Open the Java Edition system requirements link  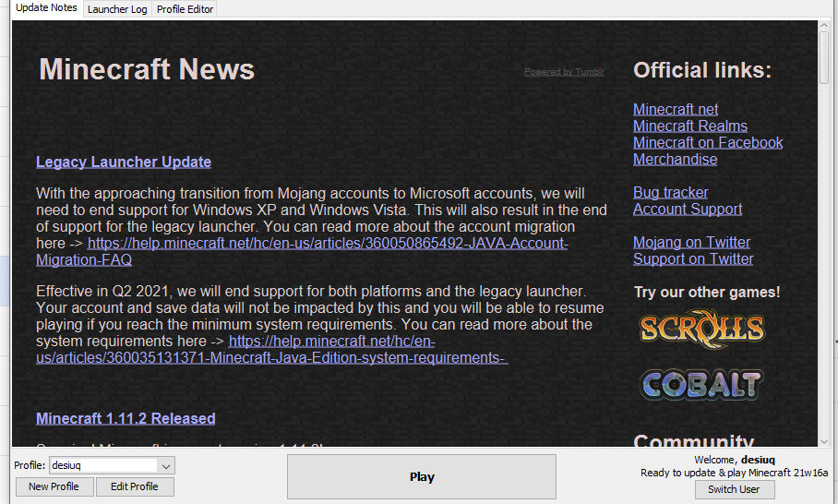272,349
